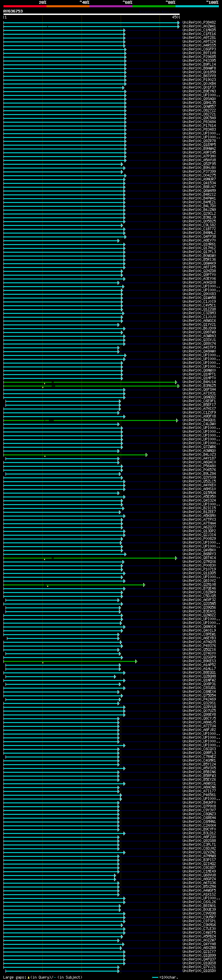Select label UniRef100_Q9ZR78

click(x=199, y=141)
